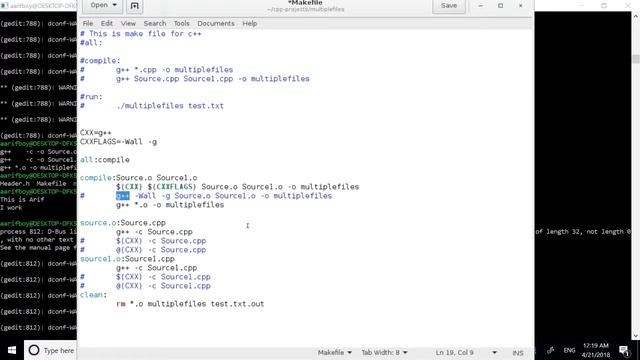The image size is (640, 360).
Task: Click the #run: comment line
Action: [91, 97]
